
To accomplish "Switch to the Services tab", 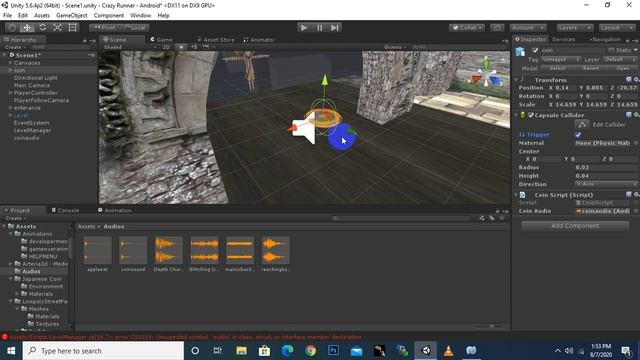I will (x=563, y=39).
